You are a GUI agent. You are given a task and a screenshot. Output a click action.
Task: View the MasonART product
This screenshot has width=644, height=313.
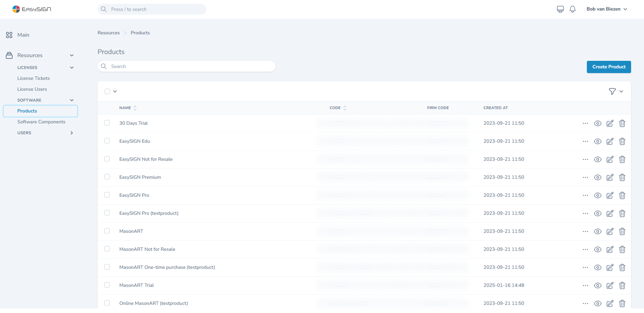click(x=598, y=231)
